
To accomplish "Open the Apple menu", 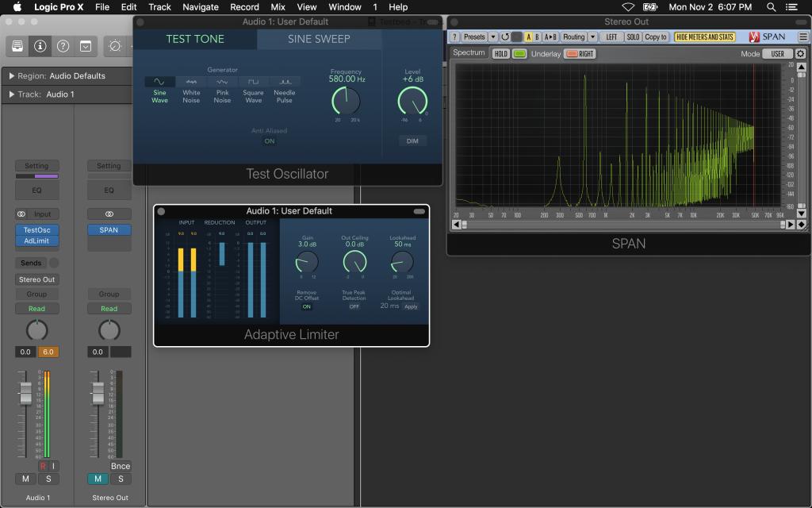I will (x=17, y=7).
